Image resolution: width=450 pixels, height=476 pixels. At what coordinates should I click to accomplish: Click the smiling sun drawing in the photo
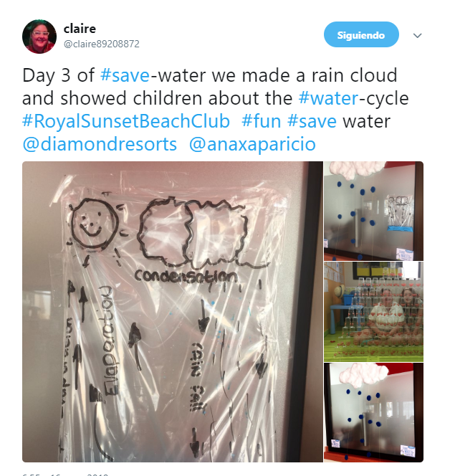pos(93,224)
